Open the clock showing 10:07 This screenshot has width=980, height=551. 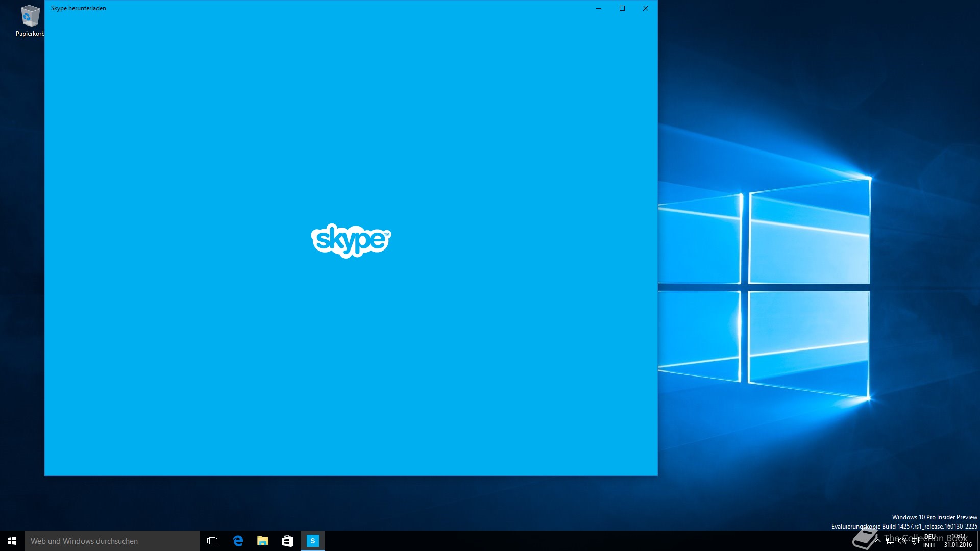click(x=958, y=541)
